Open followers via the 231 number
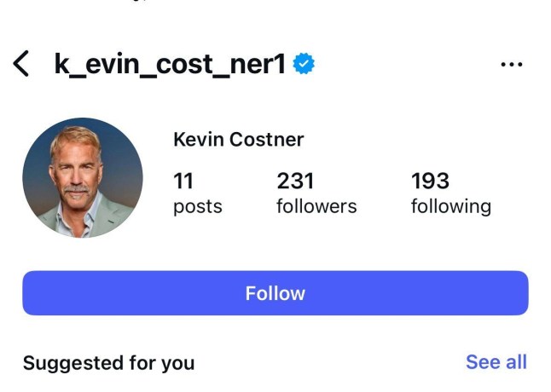 295,181
